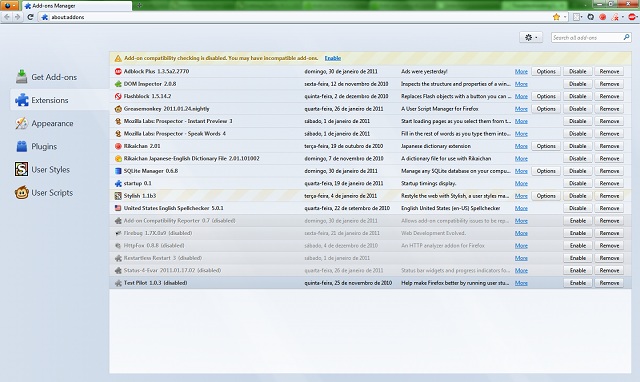This screenshot has height=382, width=640.
Task: Select the Text Pilot 1.0.3 row
Action: point(370,283)
